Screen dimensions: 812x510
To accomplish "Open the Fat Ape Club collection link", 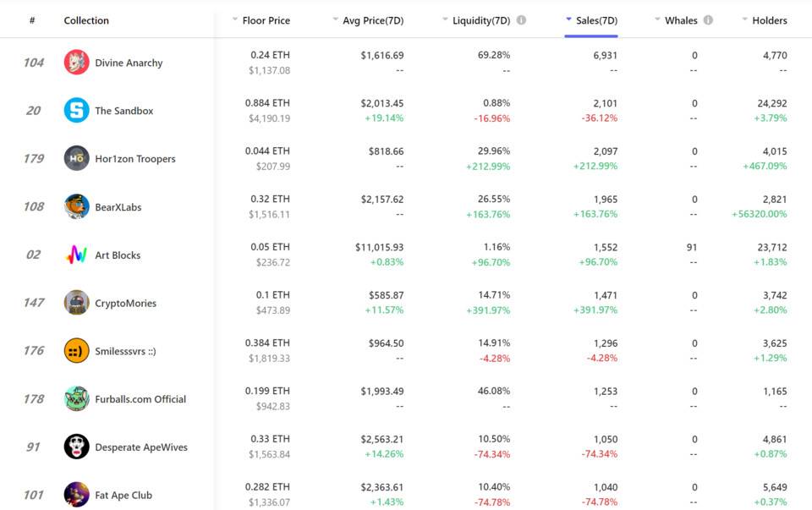I will (123, 495).
